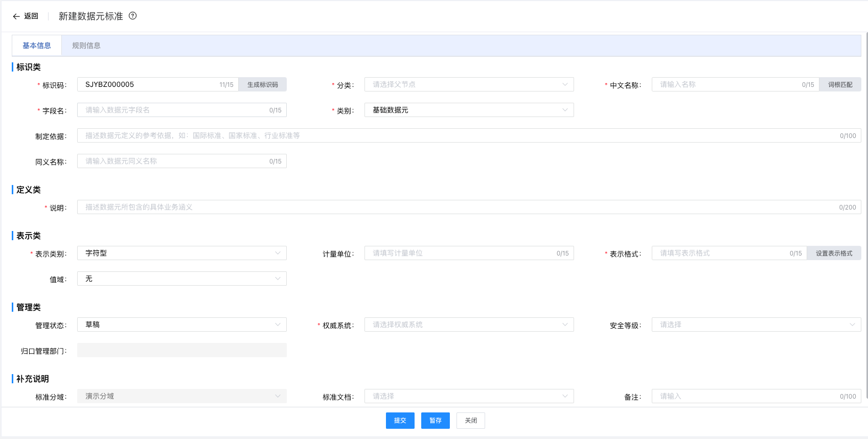
Task: Submit the form with 提交 button
Action: pos(400,421)
